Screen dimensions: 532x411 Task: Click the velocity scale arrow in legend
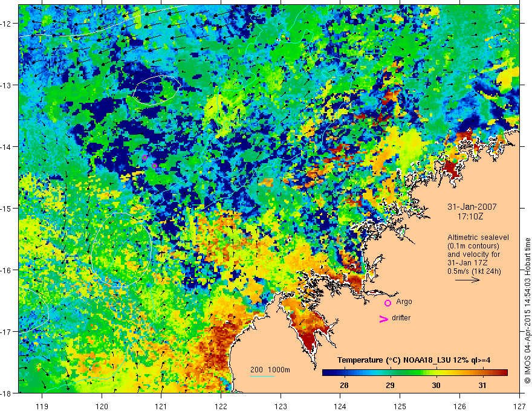(467, 280)
